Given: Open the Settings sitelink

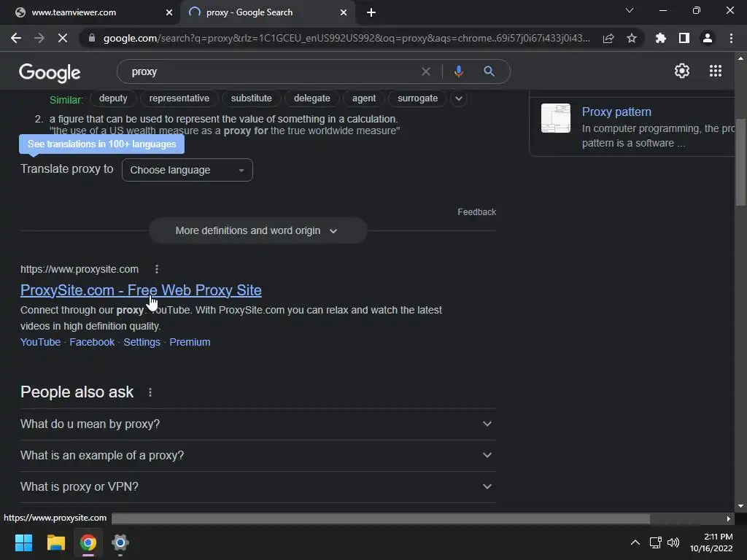Looking at the screenshot, I should [142, 342].
